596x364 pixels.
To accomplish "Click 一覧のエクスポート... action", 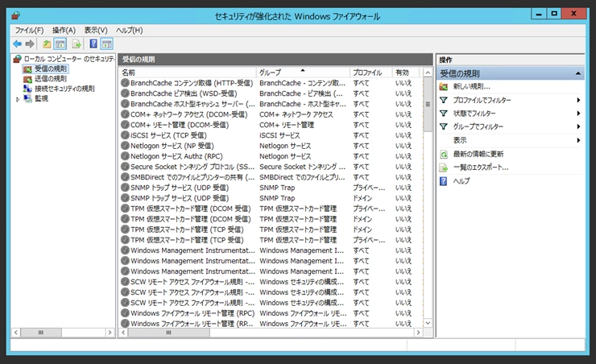I will (x=481, y=168).
